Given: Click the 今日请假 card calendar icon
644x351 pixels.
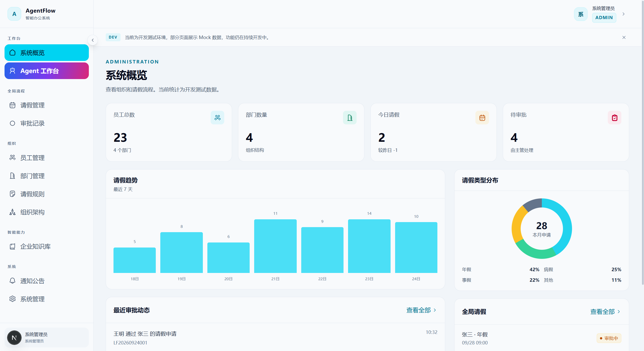Looking at the screenshot, I should (482, 118).
